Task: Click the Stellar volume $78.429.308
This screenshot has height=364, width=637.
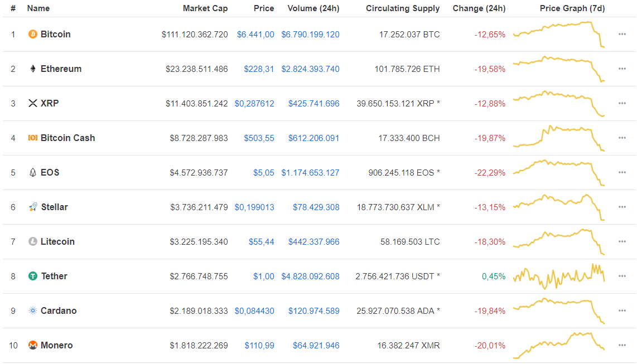Action: coord(316,207)
